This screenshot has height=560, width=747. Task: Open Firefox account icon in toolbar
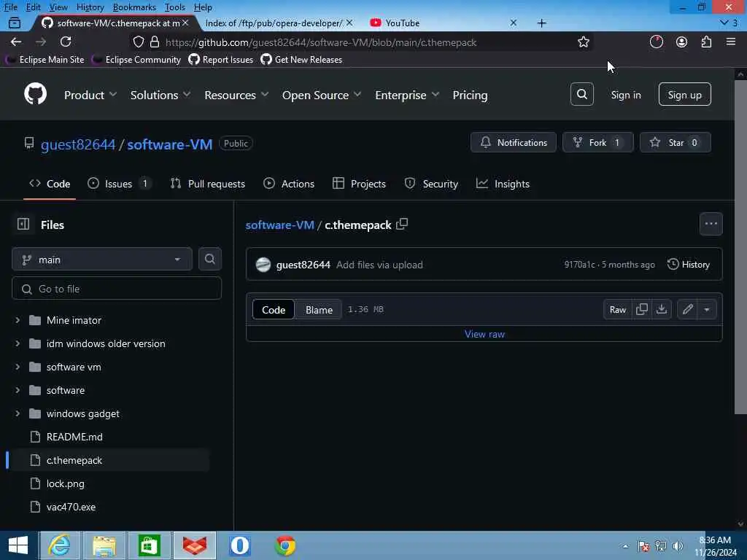pyautogui.click(x=682, y=42)
